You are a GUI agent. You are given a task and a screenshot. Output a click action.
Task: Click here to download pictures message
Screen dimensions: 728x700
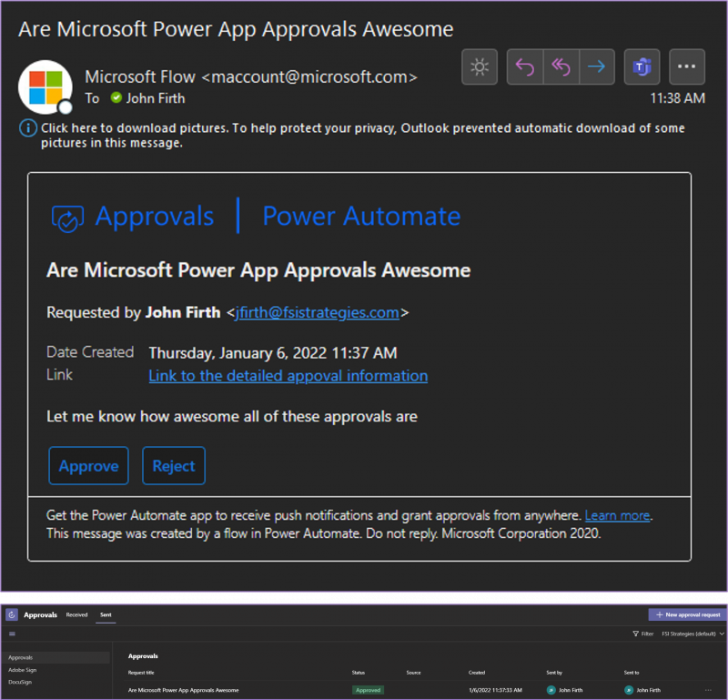[x=362, y=135]
